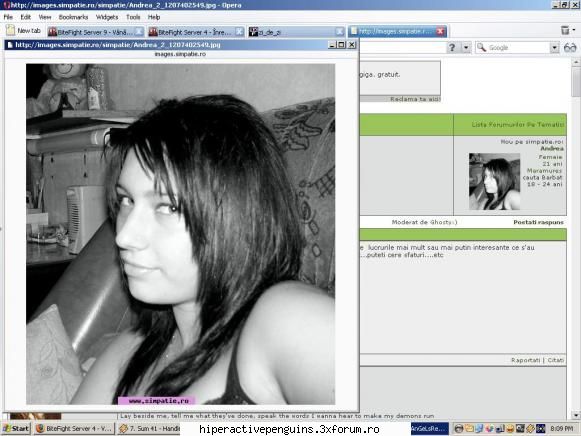Click the Winamp icon on Sum 41 taskbar button
Viewport: 581px width, 436px height.
[123, 429]
